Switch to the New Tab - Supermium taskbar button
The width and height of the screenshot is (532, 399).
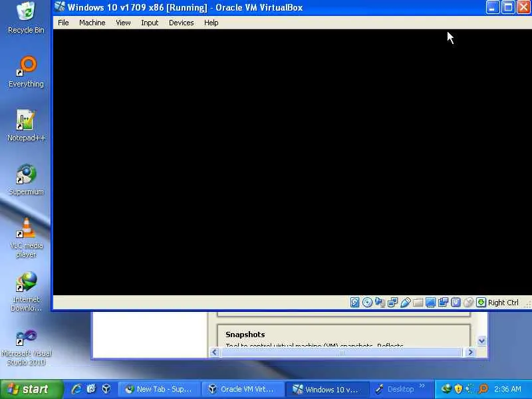[x=159, y=390]
